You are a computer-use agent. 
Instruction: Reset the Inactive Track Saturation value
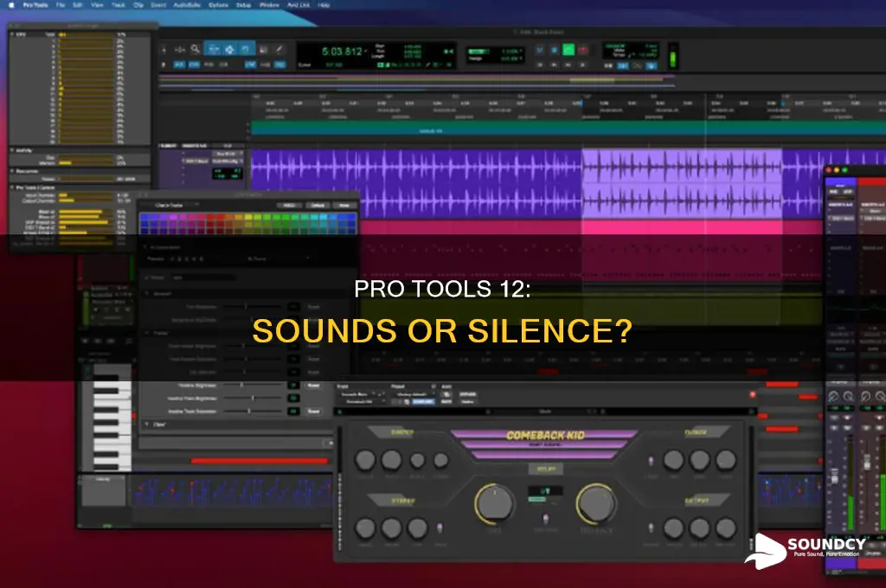point(313,412)
